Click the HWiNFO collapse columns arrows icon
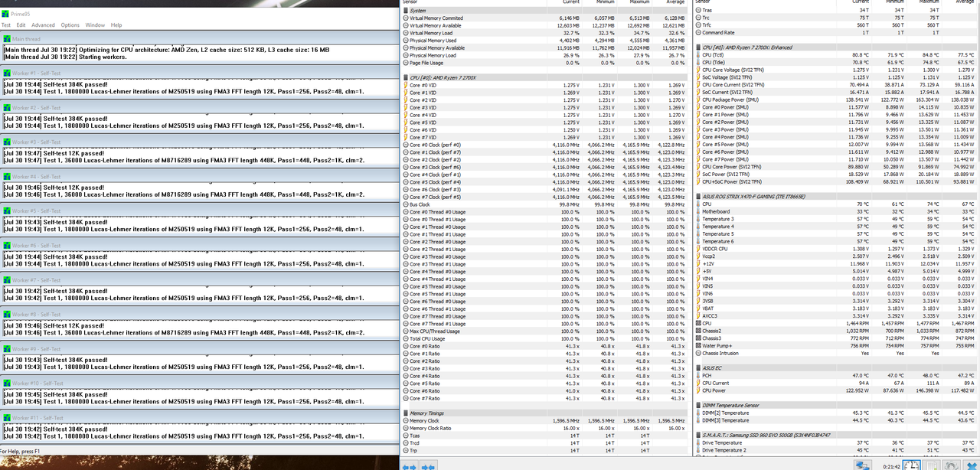 pos(428,465)
